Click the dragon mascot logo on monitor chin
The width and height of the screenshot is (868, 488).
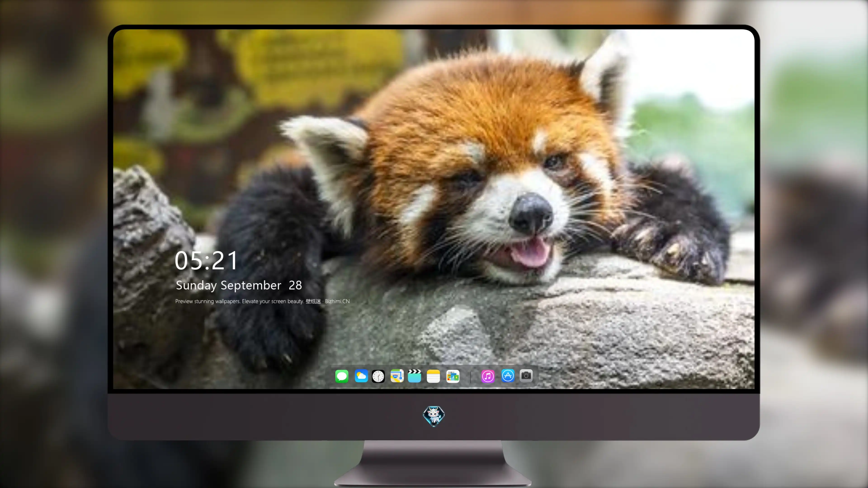click(x=434, y=416)
